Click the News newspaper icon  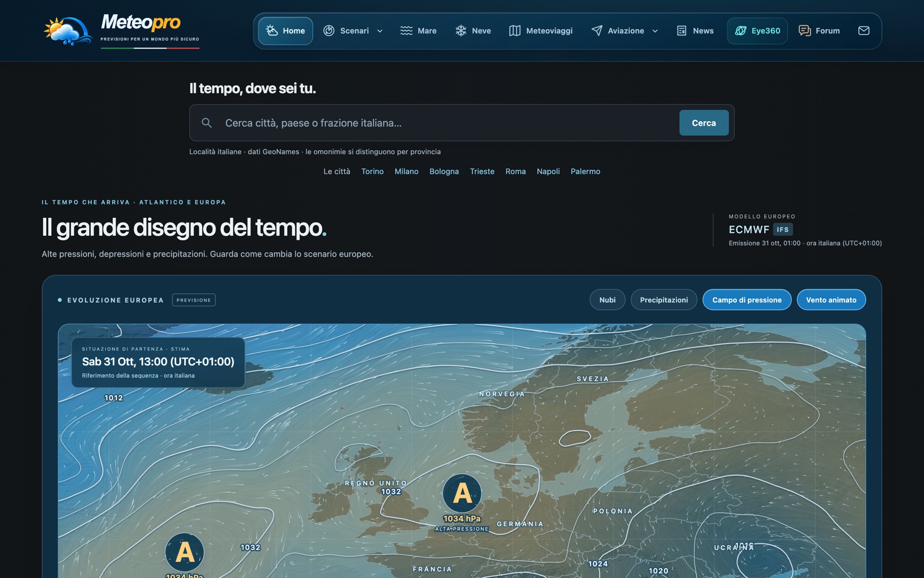[682, 31]
